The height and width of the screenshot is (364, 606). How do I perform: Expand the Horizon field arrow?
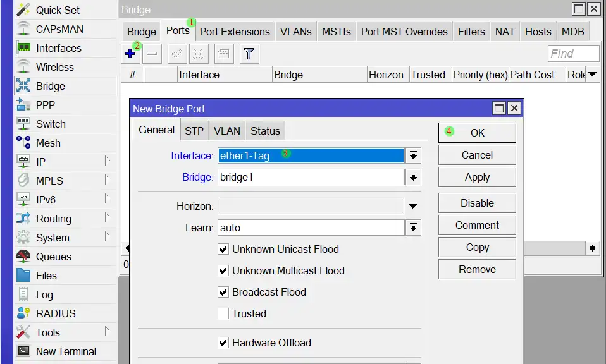point(413,206)
